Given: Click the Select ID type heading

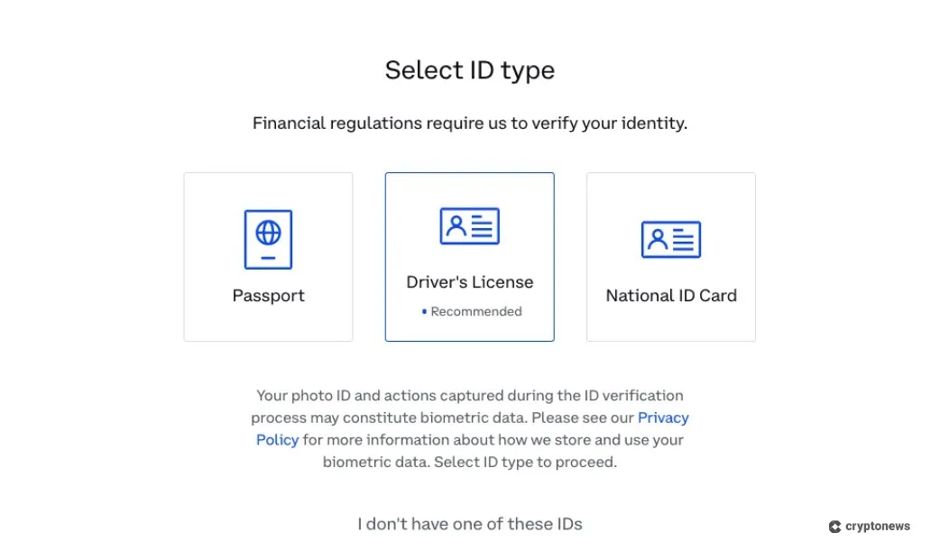Looking at the screenshot, I should click(470, 69).
